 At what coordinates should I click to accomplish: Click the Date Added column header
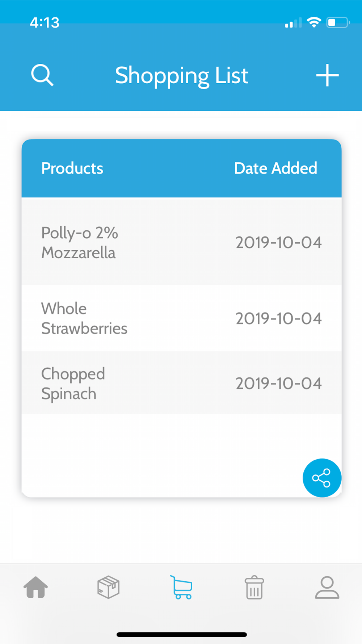point(275,168)
